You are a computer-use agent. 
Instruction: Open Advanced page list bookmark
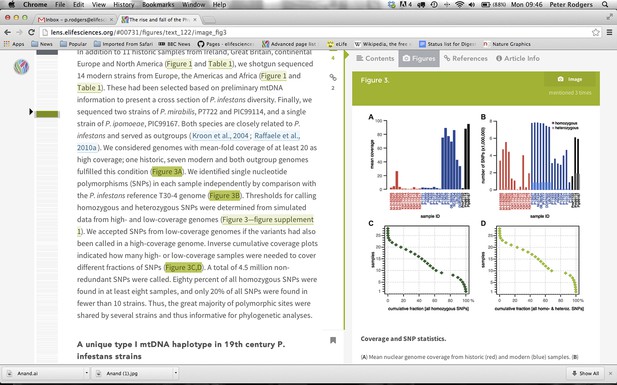289,44
